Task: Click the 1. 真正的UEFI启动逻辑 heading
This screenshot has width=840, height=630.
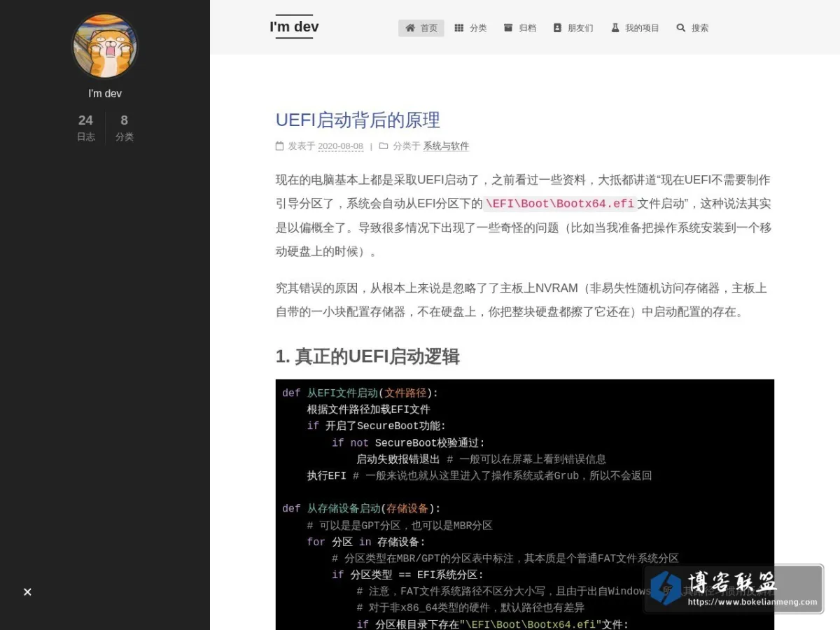Action: click(x=367, y=356)
